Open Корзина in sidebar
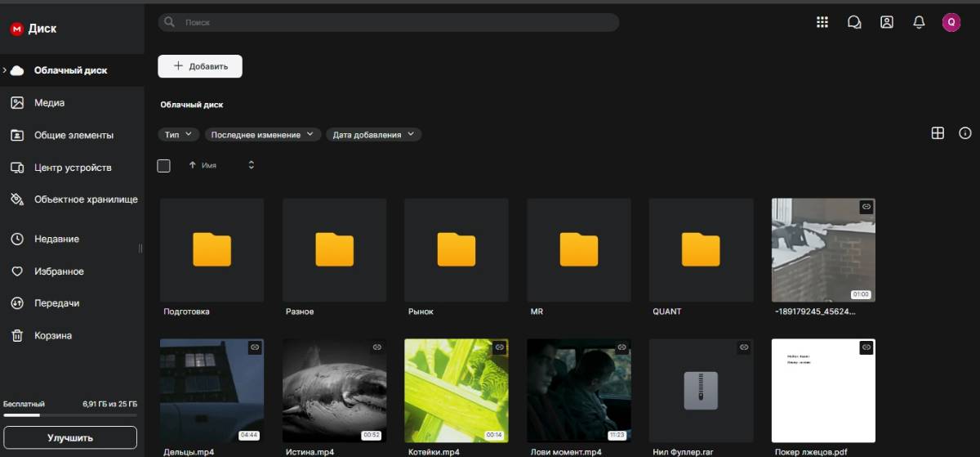This screenshot has width=980, height=457. pos(52,335)
